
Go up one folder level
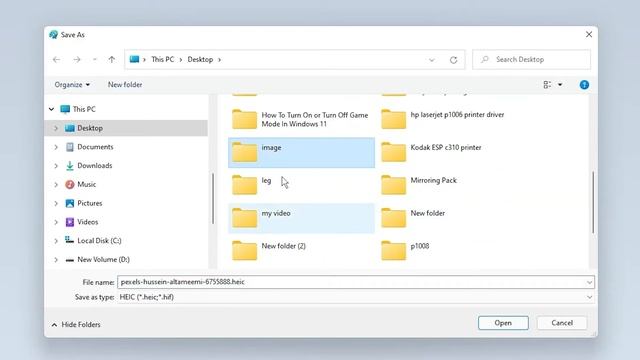coord(111,60)
